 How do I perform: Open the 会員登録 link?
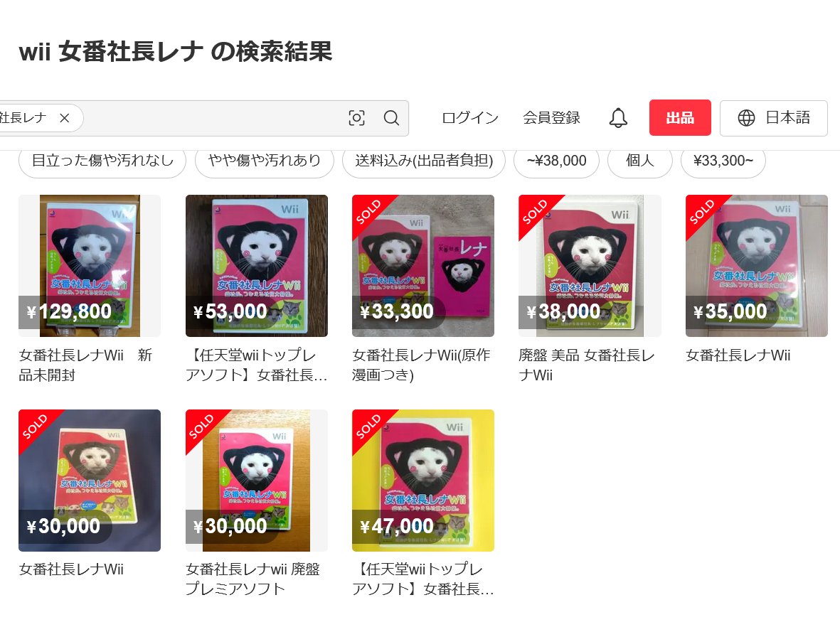point(551,118)
